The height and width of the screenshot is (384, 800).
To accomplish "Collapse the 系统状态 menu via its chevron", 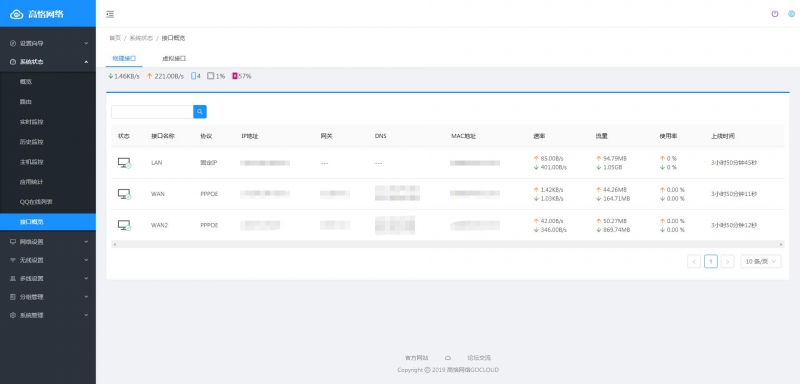I will [x=86, y=62].
